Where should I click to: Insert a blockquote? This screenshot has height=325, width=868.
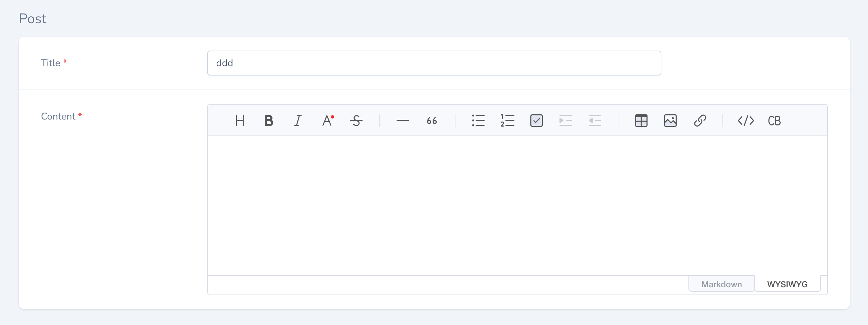tap(432, 121)
